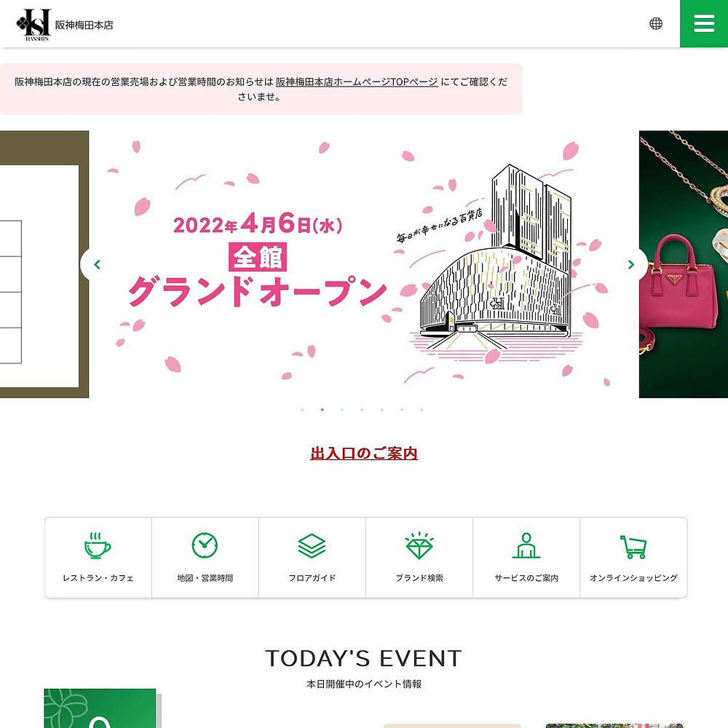Screen dimensions: 728x728
Task: Click the pink handbag jewelry slide
Action: click(x=684, y=264)
